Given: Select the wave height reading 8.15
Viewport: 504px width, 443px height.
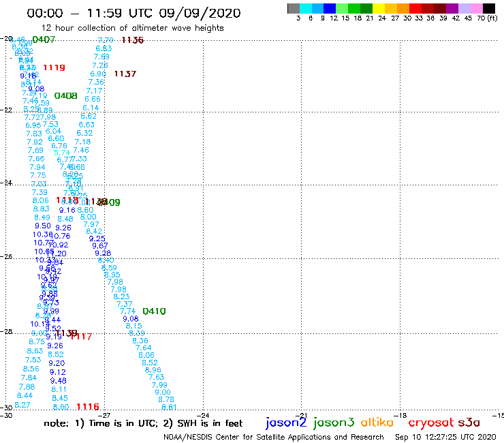Looking at the screenshot, I should (133, 326).
